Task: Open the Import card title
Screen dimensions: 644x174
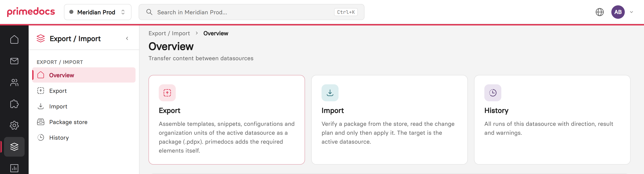Action: click(333, 110)
